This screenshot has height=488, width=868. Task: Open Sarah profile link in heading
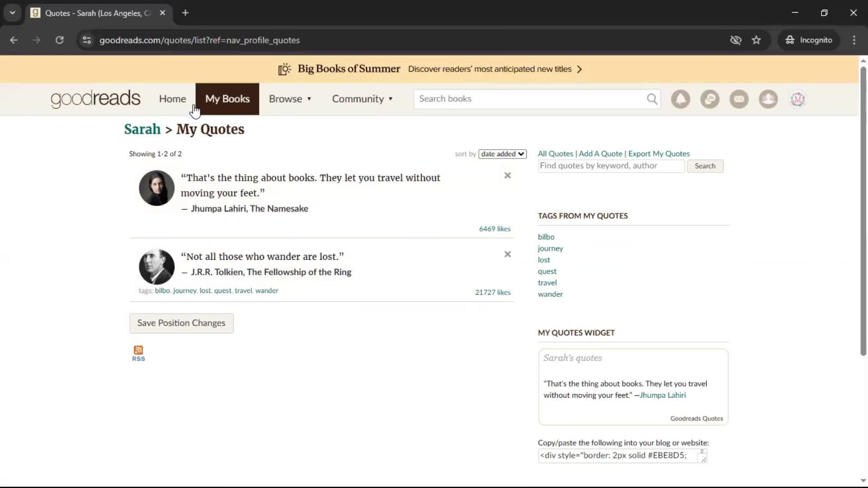pos(142,129)
